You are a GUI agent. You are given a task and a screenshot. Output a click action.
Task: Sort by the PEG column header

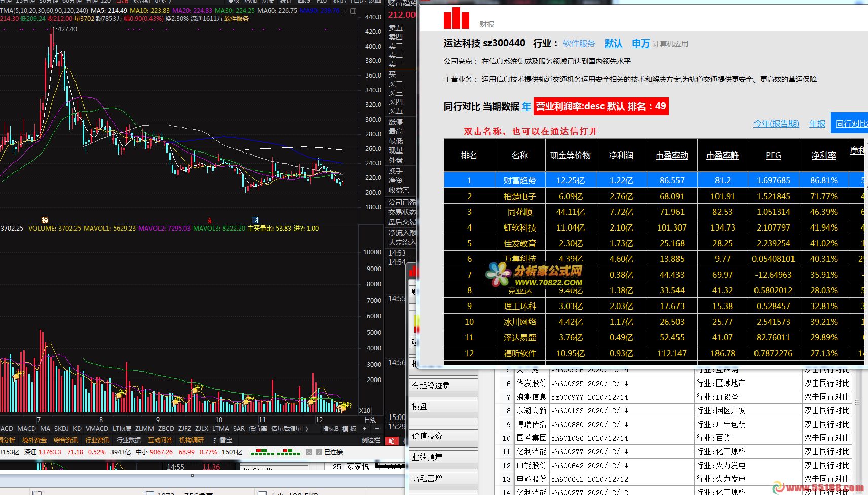(x=773, y=156)
